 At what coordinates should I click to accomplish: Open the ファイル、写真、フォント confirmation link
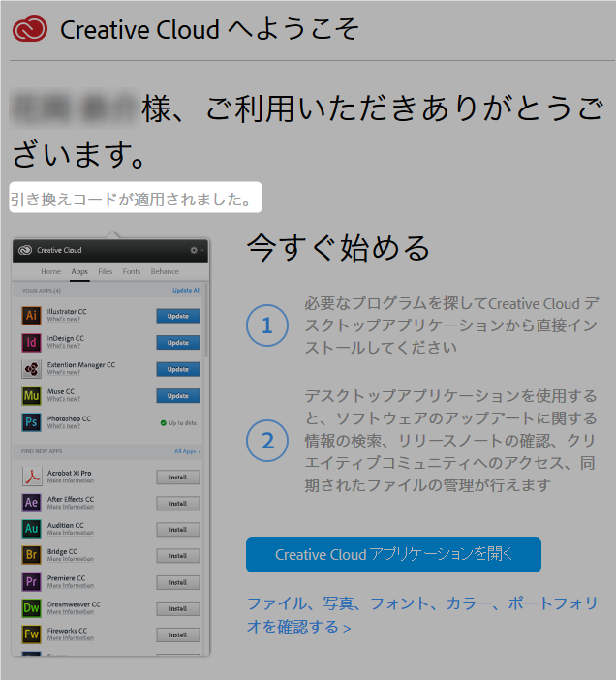tap(422, 615)
